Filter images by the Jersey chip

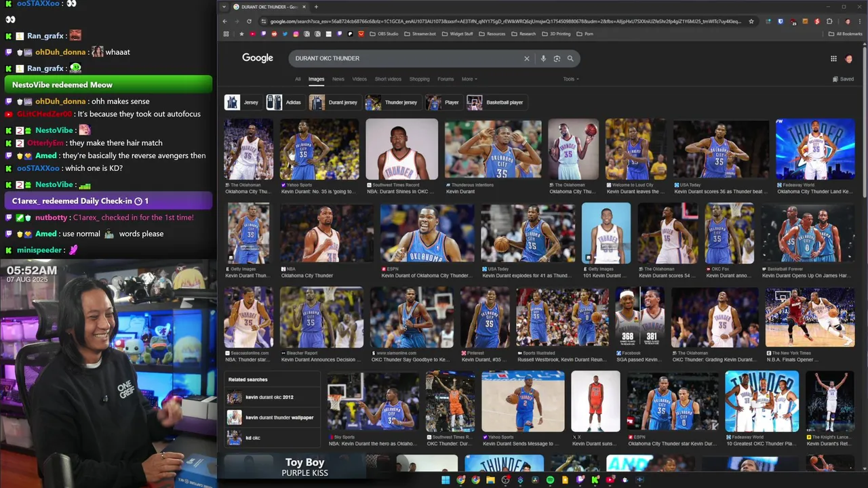click(242, 102)
